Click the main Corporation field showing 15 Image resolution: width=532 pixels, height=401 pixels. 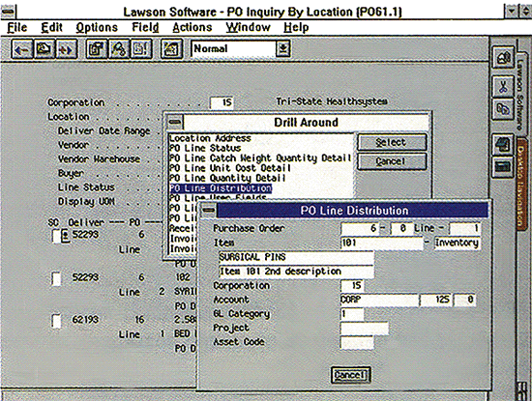point(222,102)
